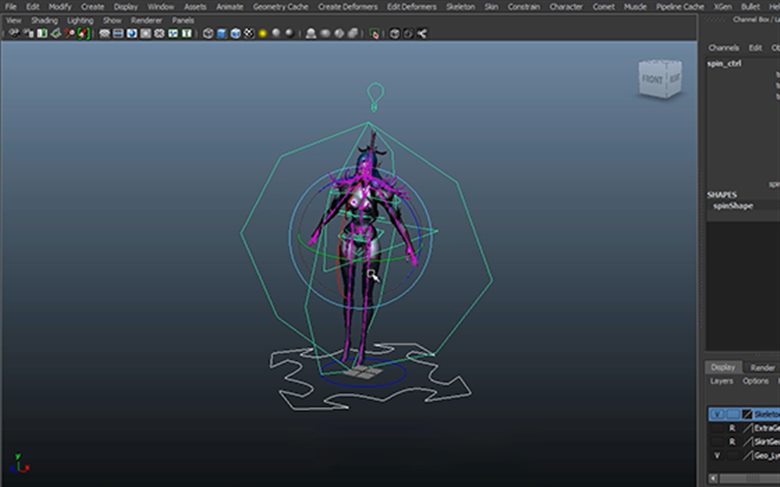This screenshot has height=487, width=780.
Task: Toggle the R reference mode on SkirtGeo layer
Action: point(732,441)
